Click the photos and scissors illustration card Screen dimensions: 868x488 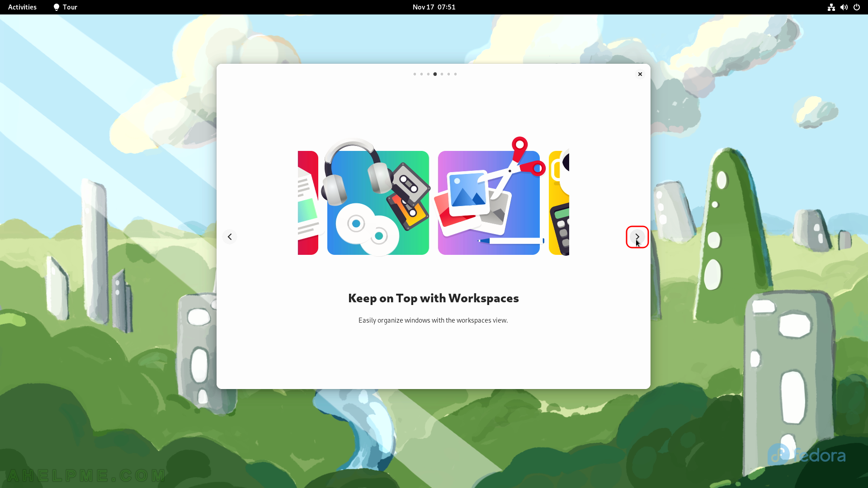point(489,203)
